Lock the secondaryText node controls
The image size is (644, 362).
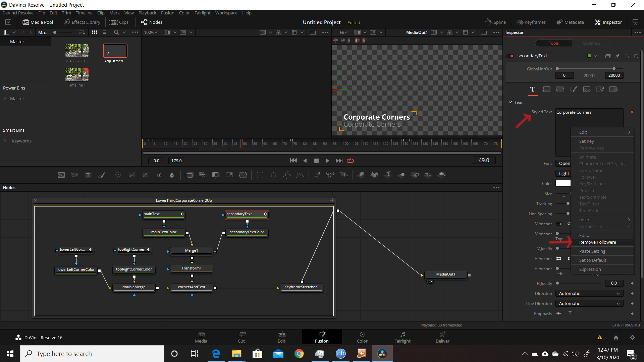627,56
